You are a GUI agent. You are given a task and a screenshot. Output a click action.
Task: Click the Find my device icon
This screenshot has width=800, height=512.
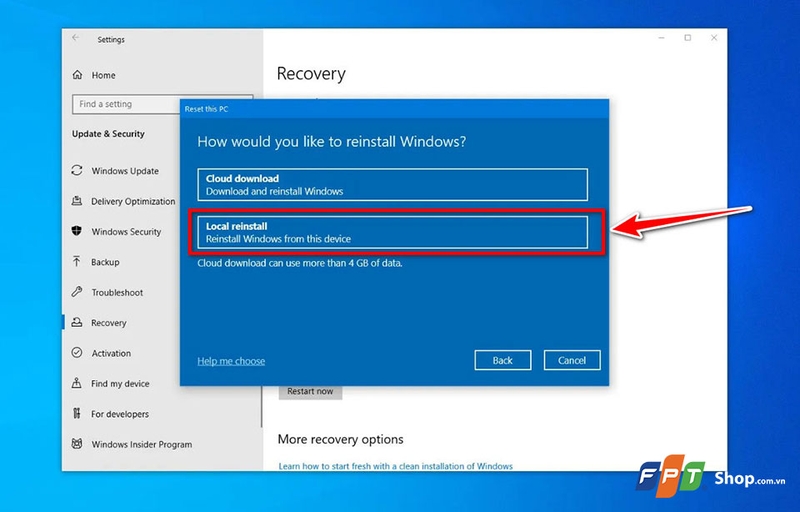click(77, 383)
